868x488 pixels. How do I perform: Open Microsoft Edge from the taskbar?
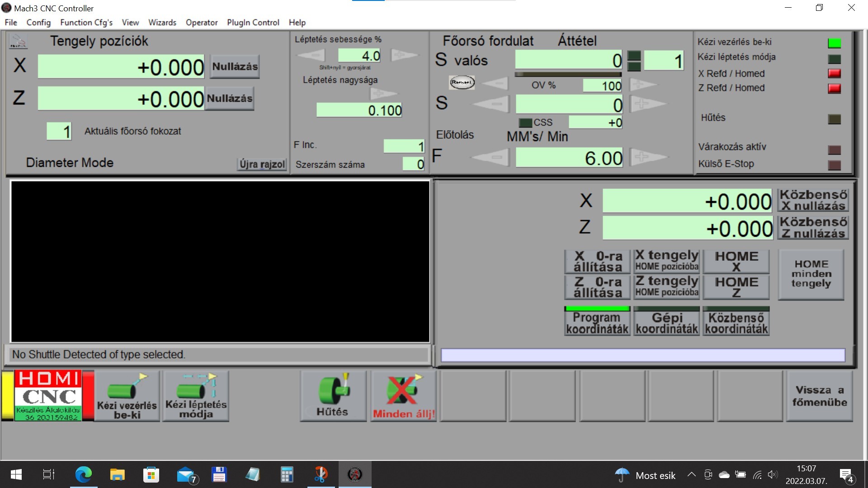tap(83, 474)
